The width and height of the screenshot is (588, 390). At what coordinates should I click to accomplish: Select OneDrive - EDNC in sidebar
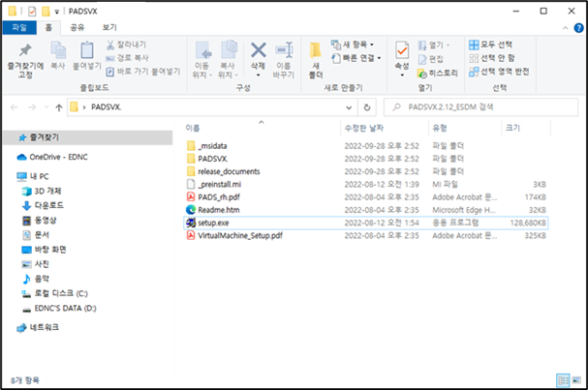[x=52, y=157]
